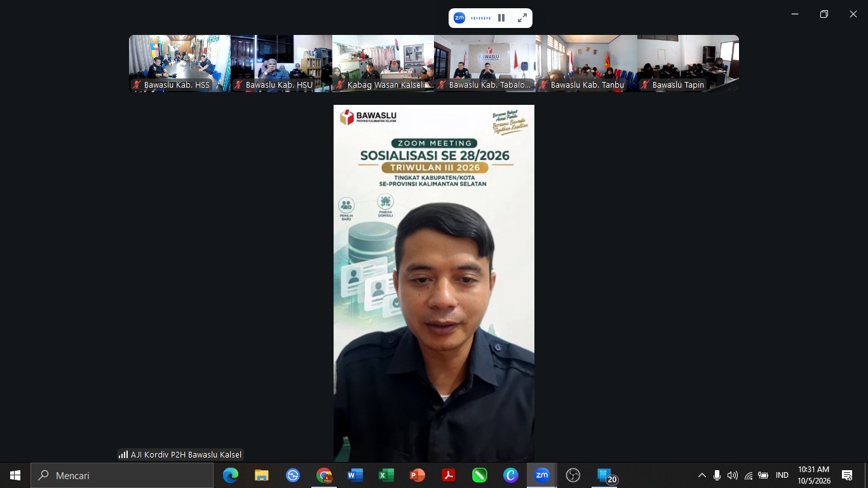Viewport: 868px width, 488px height.
Task: Show hidden system tray icons
Action: pos(702,475)
